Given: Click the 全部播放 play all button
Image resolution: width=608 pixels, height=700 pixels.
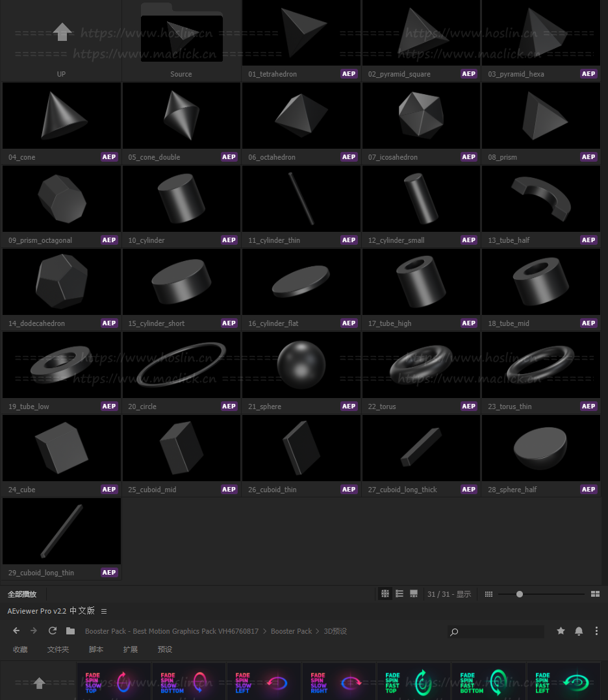Looking at the screenshot, I should tap(22, 594).
